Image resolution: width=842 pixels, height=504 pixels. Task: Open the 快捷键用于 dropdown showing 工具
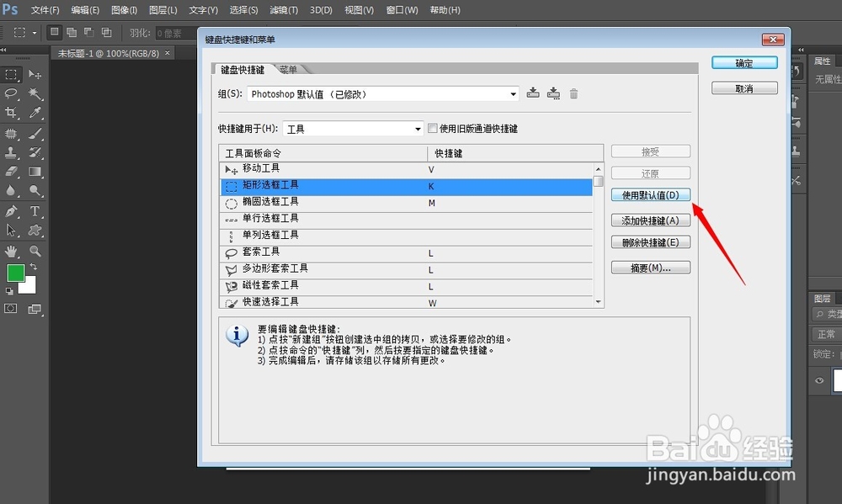352,128
